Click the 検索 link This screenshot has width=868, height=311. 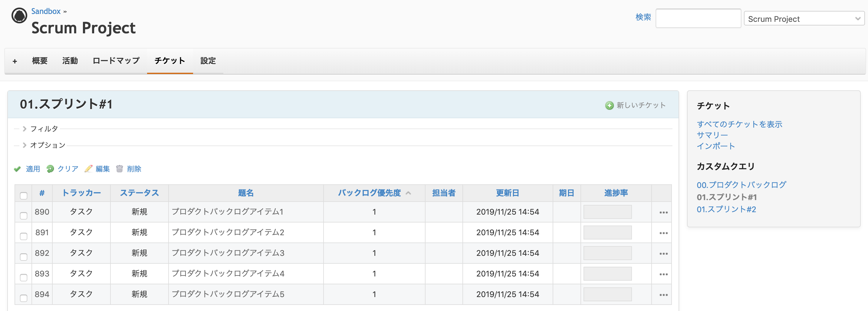tap(643, 17)
